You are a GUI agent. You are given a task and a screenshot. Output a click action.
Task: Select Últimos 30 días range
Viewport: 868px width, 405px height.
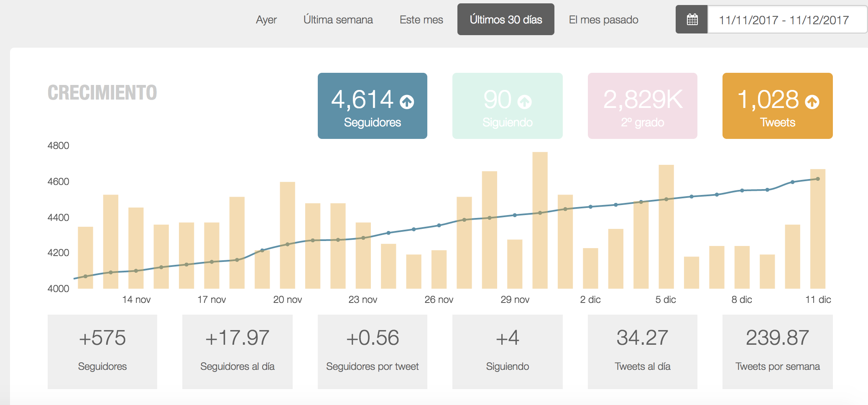click(506, 19)
